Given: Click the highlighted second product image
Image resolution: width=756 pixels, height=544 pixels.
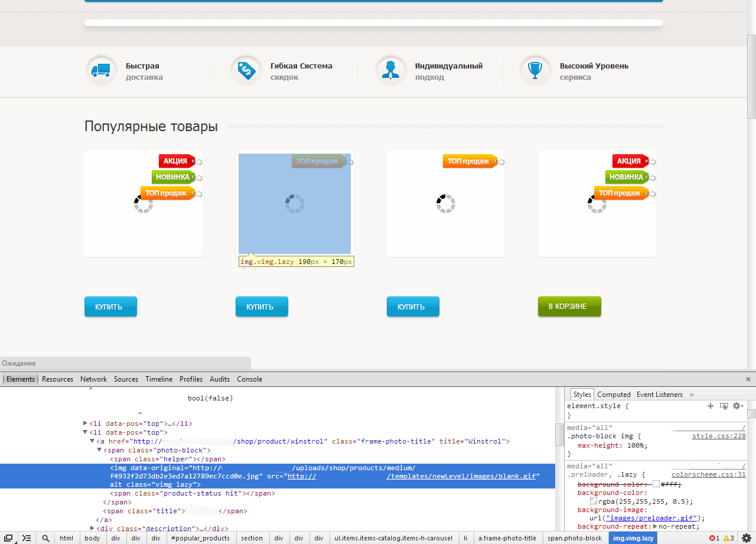Looking at the screenshot, I should (x=295, y=204).
